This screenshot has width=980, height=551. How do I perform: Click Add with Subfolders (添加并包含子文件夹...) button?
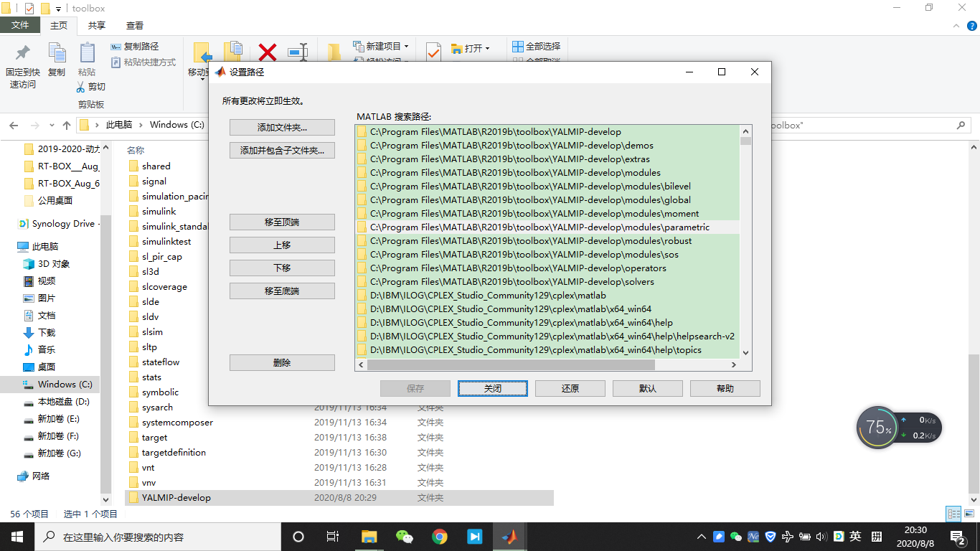click(x=282, y=151)
